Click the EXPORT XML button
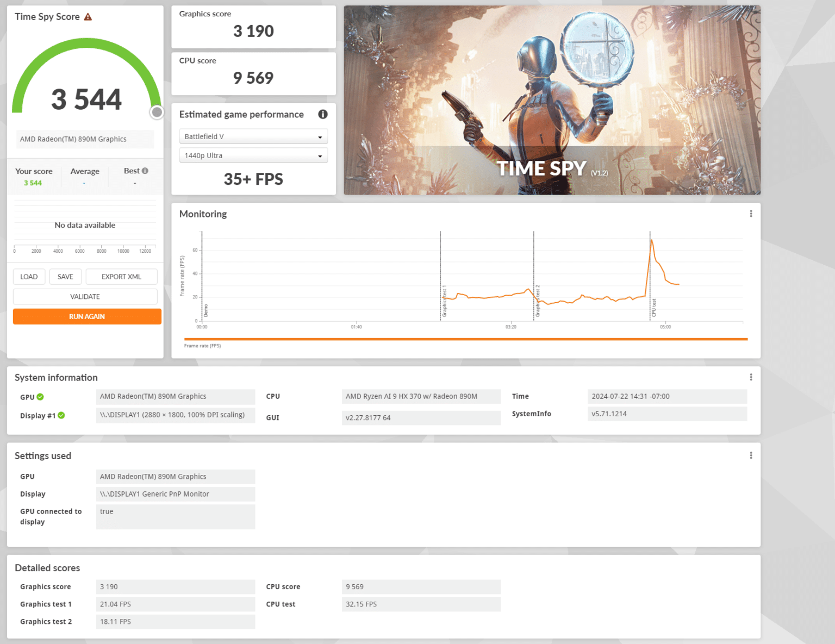This screenshot has width=835, height=644. coord(121,277)
